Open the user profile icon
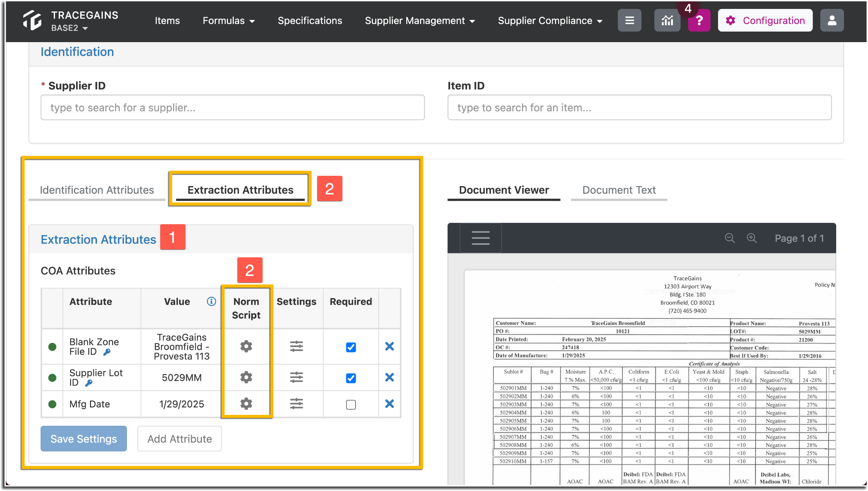The height and width of the screenshot is (491, 868). (x=832, y=20)
